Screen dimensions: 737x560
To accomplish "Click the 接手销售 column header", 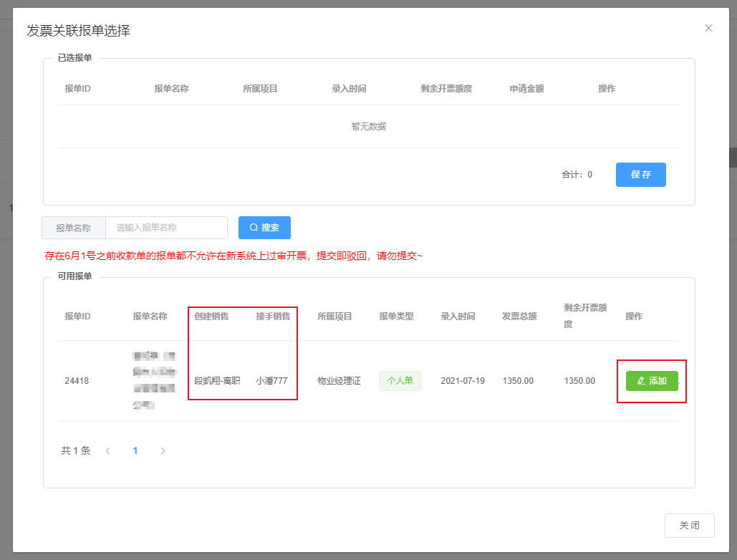I will click(273, 317).
